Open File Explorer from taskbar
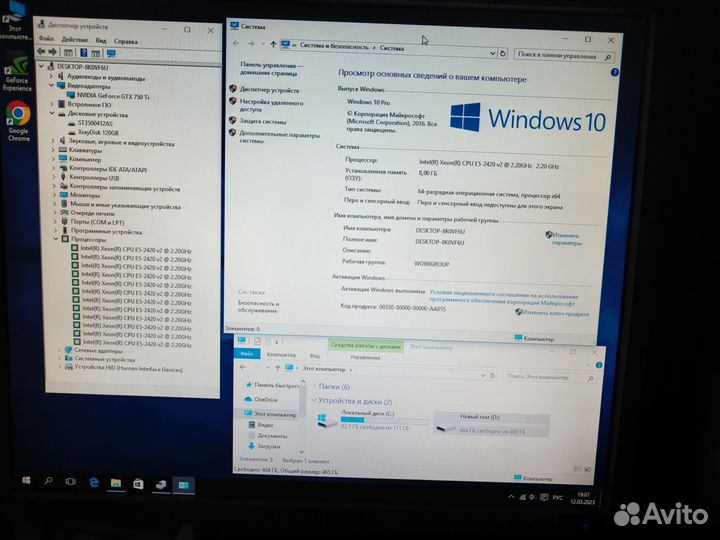The height and width of the screenshot is (540, 720). tap(116, 483)
